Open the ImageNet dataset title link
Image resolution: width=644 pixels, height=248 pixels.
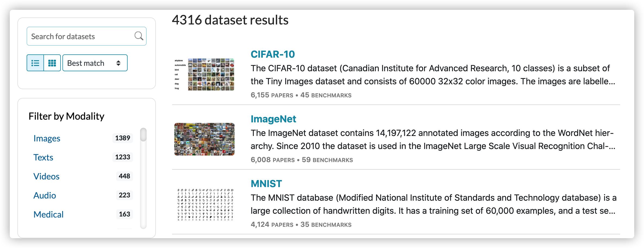[x=273, y=119]
